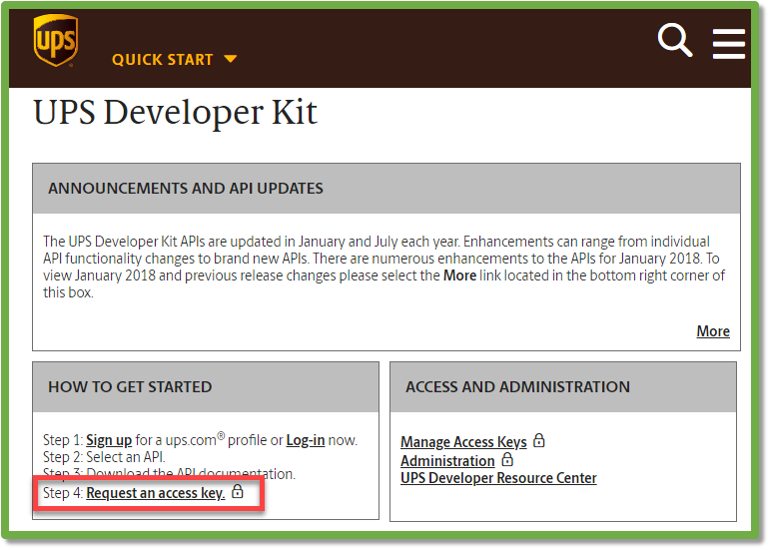Open the search magnifier icon
The height and width of the screenshot is (550, 770).
[x=675, y=40]
